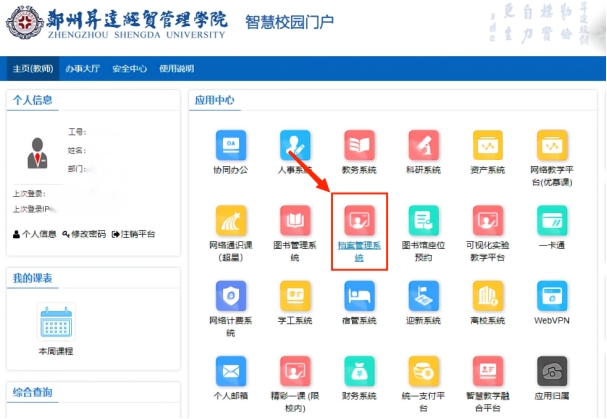Switch to the 办事大厅 tab
Viewport: 607px width, 419px height.
82,69
